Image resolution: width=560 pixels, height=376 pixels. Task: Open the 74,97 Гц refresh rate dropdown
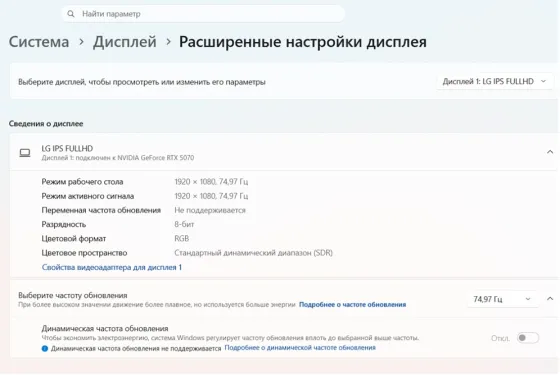(502, 299)
